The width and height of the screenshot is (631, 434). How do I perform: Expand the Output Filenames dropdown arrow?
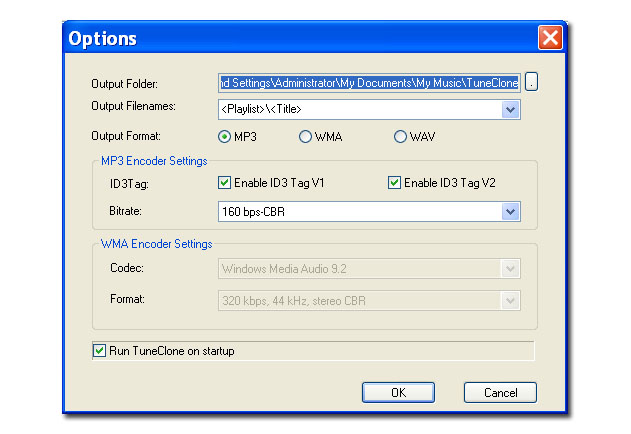(510, 110)
